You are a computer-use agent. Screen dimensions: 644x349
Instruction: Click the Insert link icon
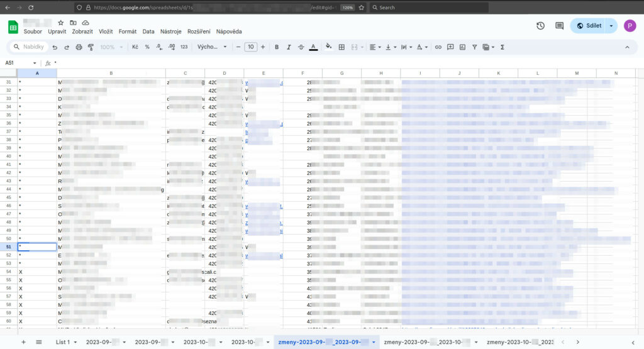(x=438, y=47)
